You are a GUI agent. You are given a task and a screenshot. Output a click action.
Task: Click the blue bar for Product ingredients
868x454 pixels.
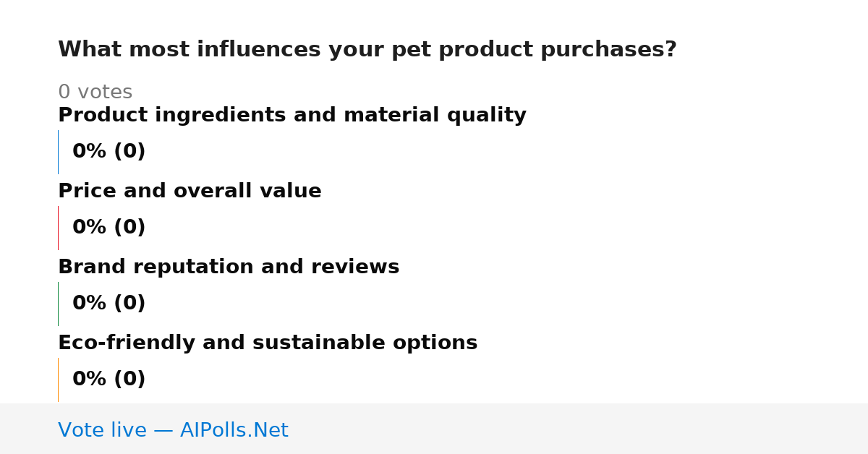tap(58, 152)
